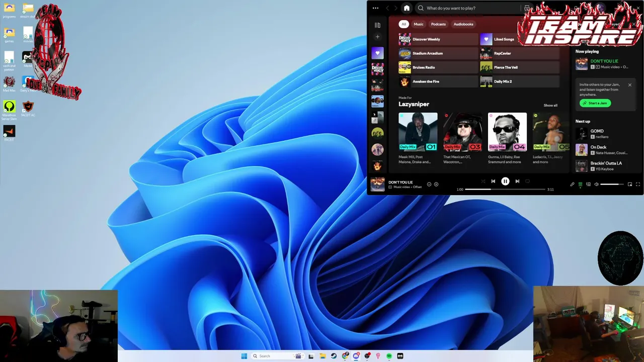Open Daily Mix 04 card
The image size is (644, 362).
(x=507, y=138)
